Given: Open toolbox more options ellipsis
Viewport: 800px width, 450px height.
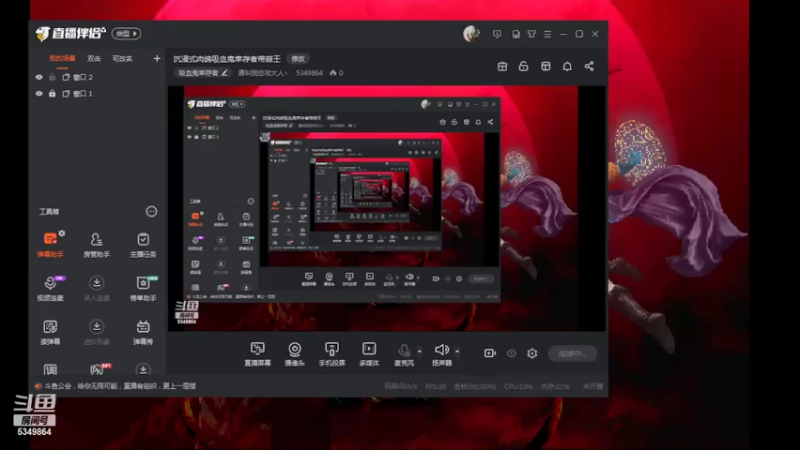Looking at the screenshot, I should 152,211.
